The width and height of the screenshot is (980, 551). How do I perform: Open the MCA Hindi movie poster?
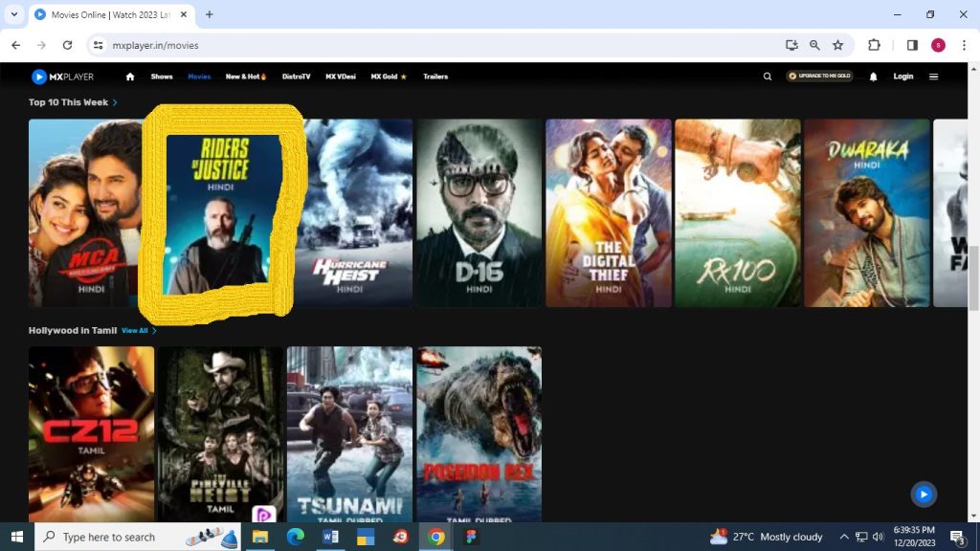[x=86, y=213]
